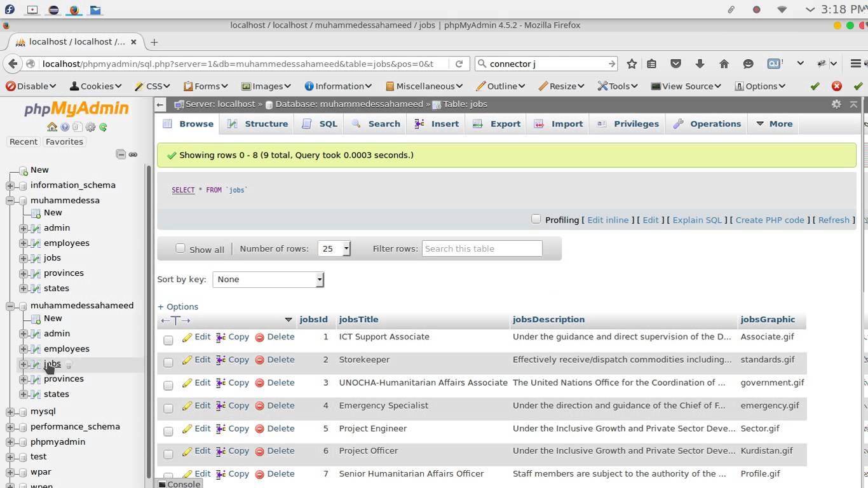Check the Profiling checkbox
The image size is (868, 488).
(x=536, y=219)
